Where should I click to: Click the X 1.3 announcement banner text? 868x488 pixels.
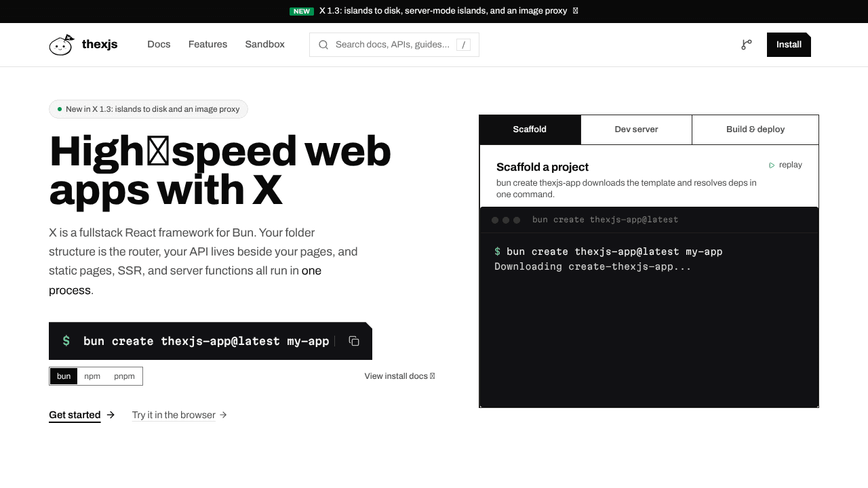443,11
